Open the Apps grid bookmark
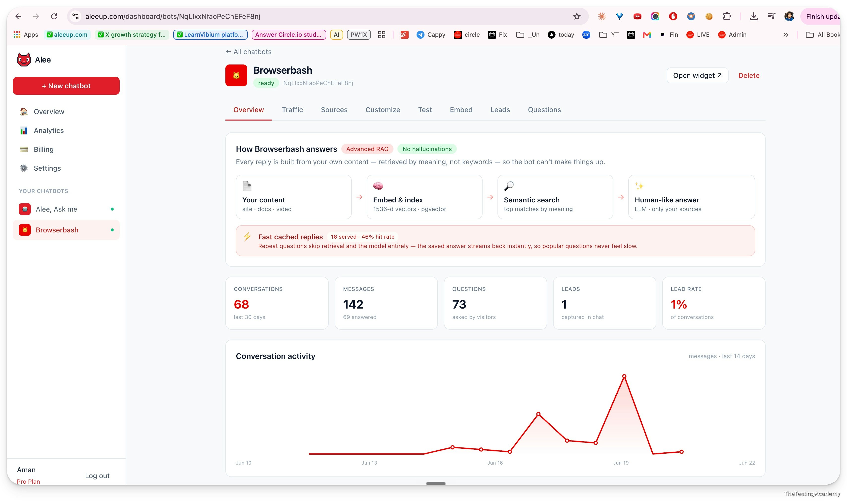Viewport: 847px width, 504px height. pyautogui.click(x=26, y=35)
